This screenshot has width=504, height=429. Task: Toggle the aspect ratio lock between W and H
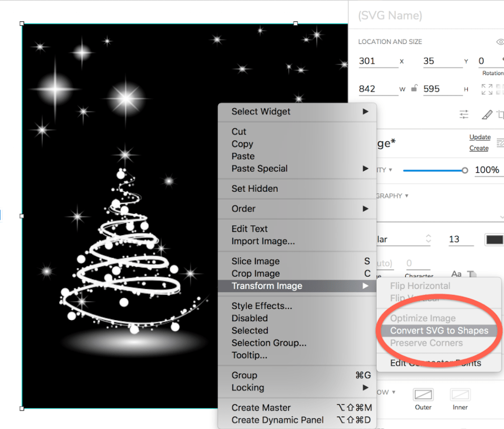click(415, 88)
